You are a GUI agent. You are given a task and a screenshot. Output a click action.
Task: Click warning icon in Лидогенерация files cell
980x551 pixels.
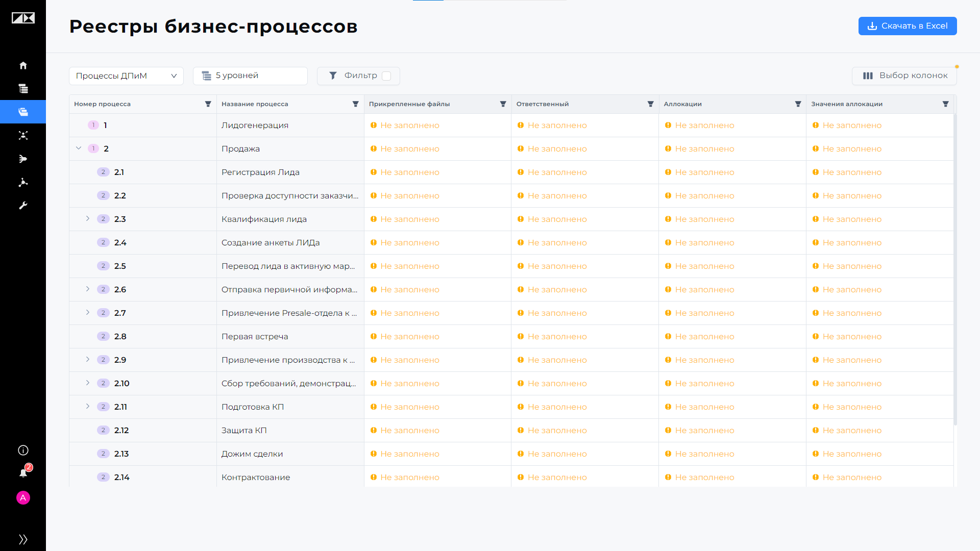click(374, 125)
